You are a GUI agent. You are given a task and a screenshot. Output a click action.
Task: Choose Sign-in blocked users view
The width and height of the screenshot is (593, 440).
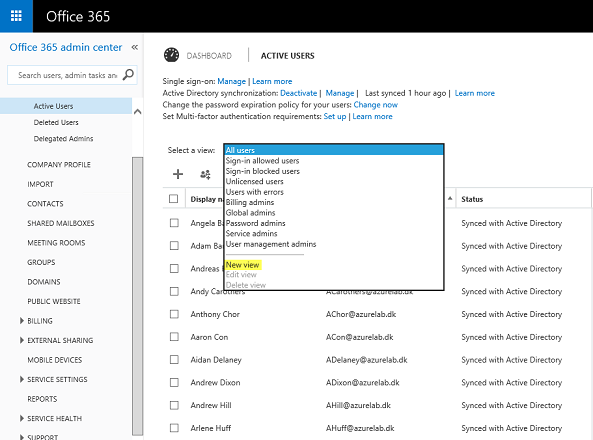[x=262, y=171]
